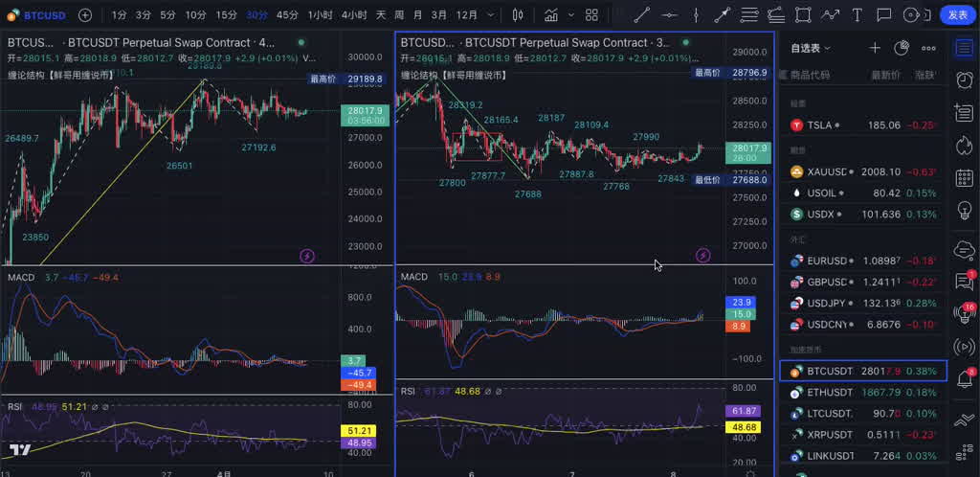The image size is (980, 477).
Task: Toggle the lightning icon on left chart
Action: click(x=307, y=256)
